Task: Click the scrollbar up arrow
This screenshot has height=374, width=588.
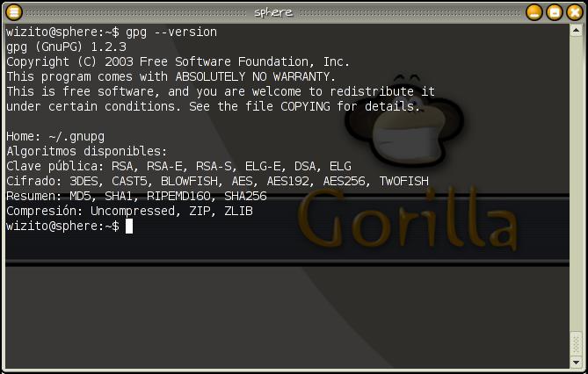Action: coord(576,31)
